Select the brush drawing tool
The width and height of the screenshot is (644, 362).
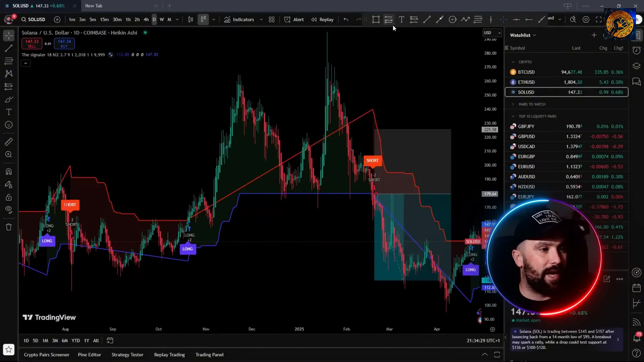pos(9,100)
